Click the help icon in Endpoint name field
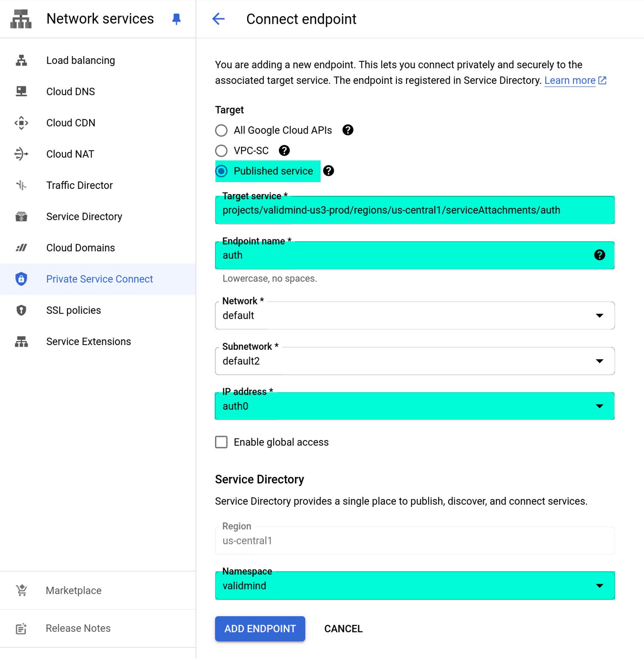 (599, 255)
